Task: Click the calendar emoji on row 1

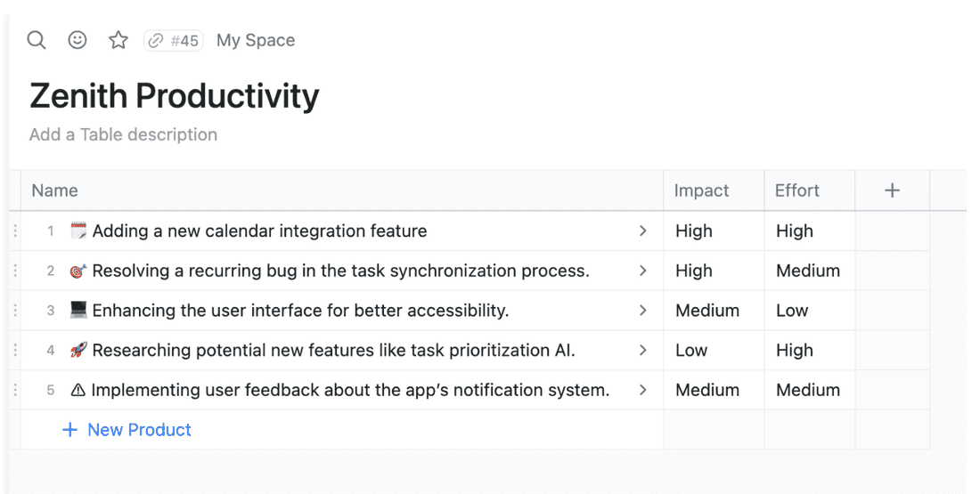Action: (78, 231)
